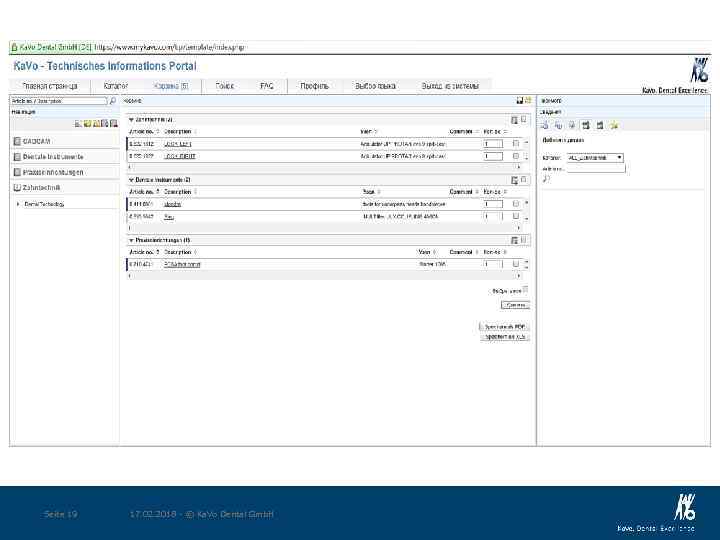Open the article link in the Multi filter row
720x540 pixels.
(x=169, y=216)
